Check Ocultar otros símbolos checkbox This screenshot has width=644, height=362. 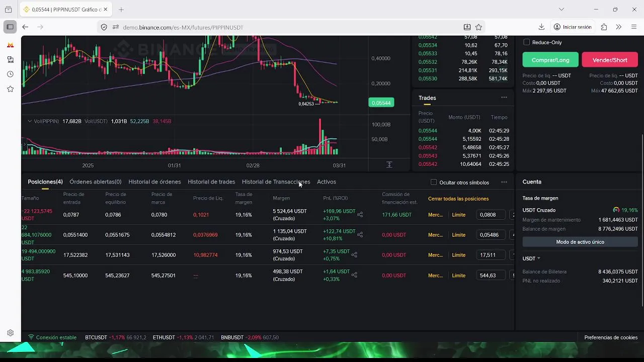point(434,182)
